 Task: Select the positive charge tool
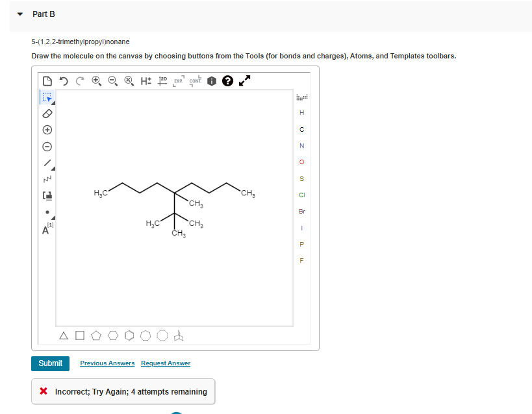(47, 130)
